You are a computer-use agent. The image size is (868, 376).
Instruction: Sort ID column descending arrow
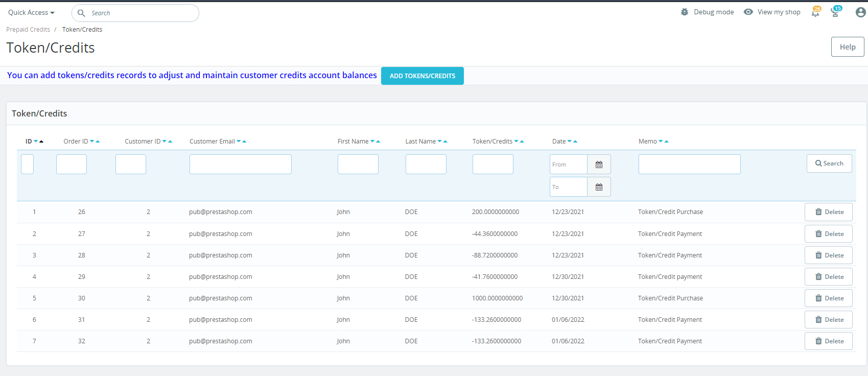tap(36, 142)
